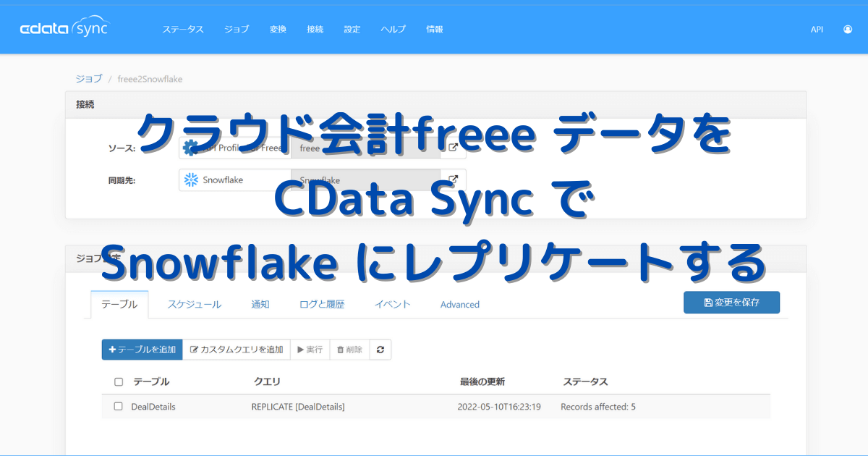Open the API link in header
868x456 pixels.
pyautogui.click(x=817, y=30)
